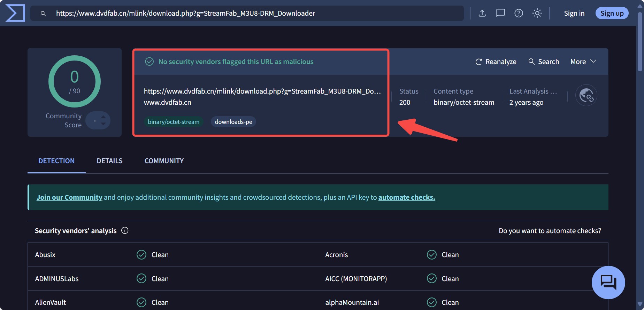
Task: Click the globe link icon
Action: tap(586, 95)
